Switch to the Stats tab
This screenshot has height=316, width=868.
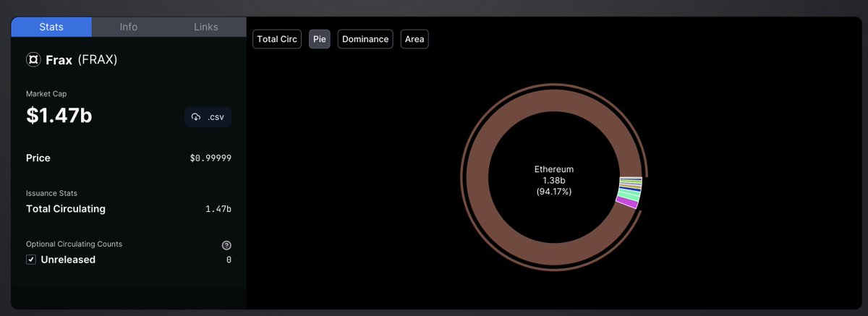[x=51, y=27]
